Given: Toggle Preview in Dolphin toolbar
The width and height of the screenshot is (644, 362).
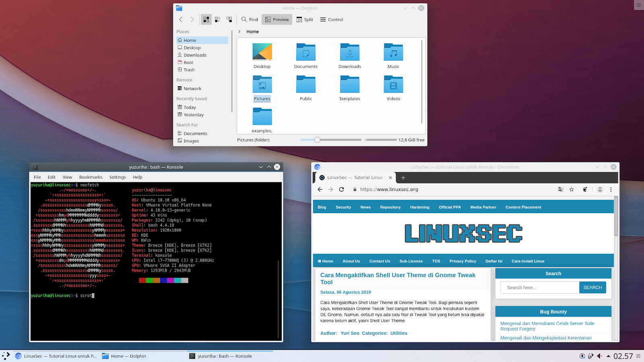Looking at the screenshot, I should [x=277, y=19].
